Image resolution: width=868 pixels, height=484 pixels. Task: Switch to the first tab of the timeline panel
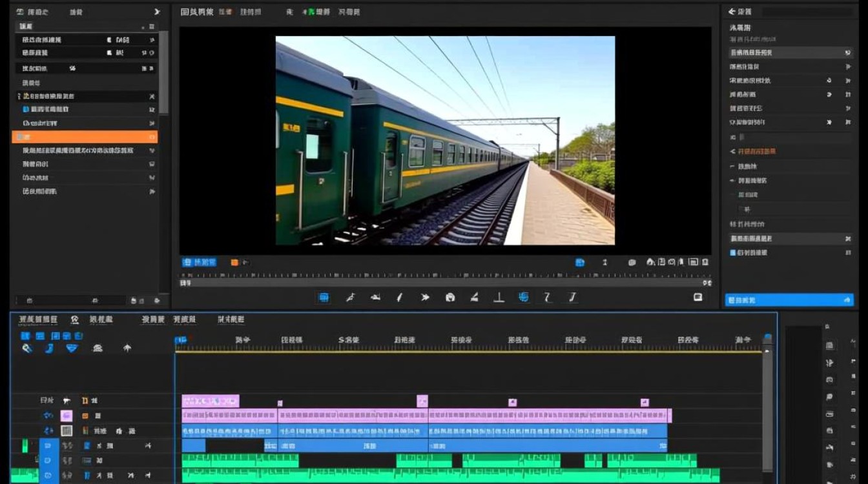tap(38, 319)
